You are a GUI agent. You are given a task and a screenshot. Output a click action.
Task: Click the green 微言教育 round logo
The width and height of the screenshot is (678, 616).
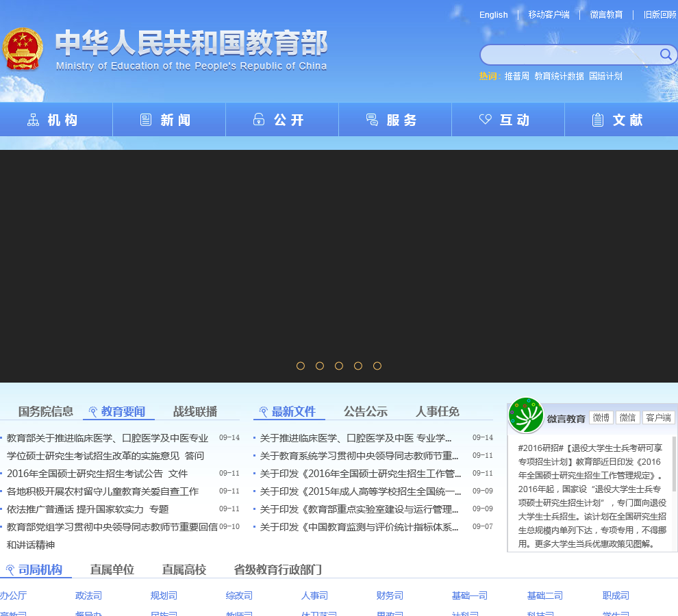526,415
